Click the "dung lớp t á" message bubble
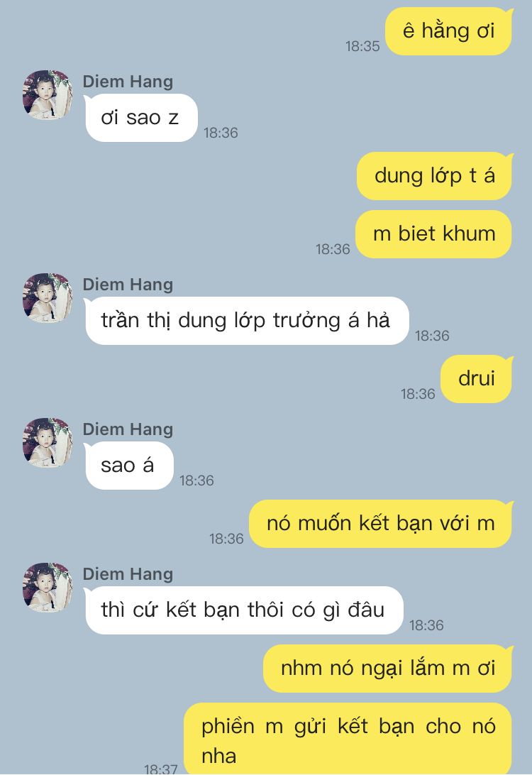This screenshot has width=532, height=775. pyautogui.click(x=434, y=176)
